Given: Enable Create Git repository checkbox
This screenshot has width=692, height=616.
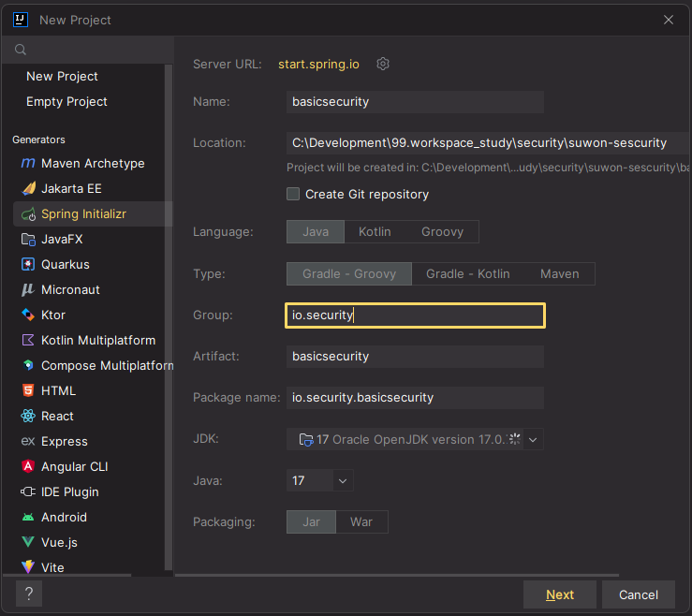Looking at the screenshot, I should [293, 194].
